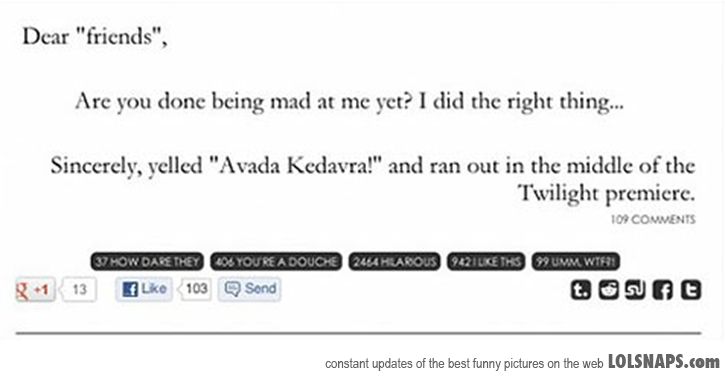Like the post with Facebook Like
Viewport: 725px width, 381px height.
[144, 289]
